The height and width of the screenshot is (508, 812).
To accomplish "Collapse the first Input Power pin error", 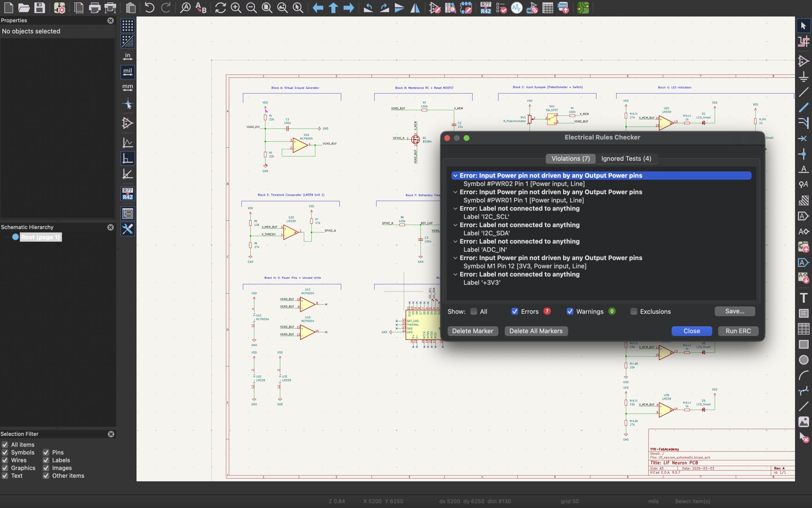I will [x=455, y=176].
